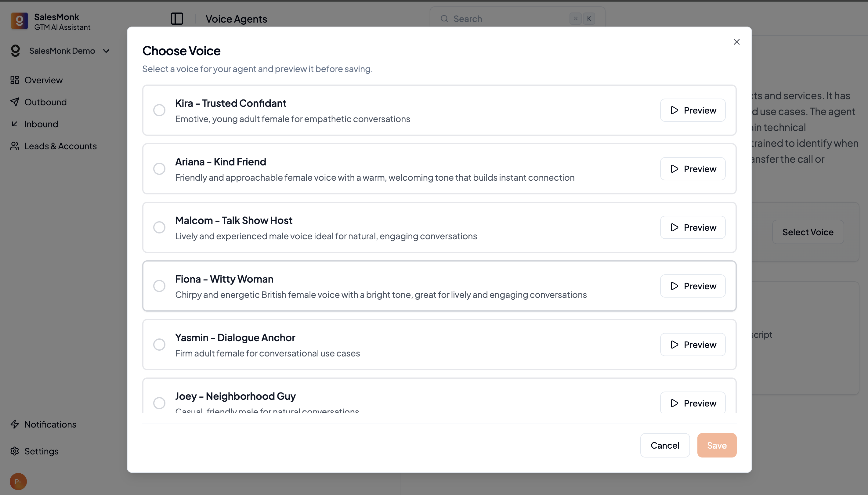Click the user avatar at bottom left

pos(18,481)
